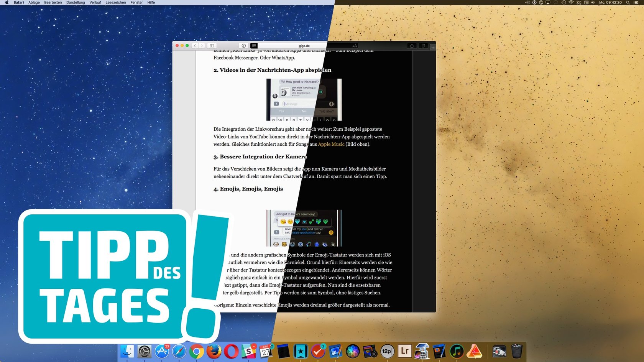644x362 pixels.
Task: Open Bluetooth status menu
Action: click(578, 2)
